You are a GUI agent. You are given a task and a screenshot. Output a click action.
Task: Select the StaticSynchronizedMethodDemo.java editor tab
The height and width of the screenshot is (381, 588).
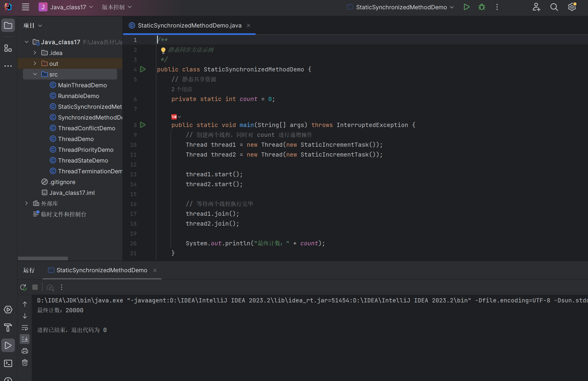(x=189, y=26)
